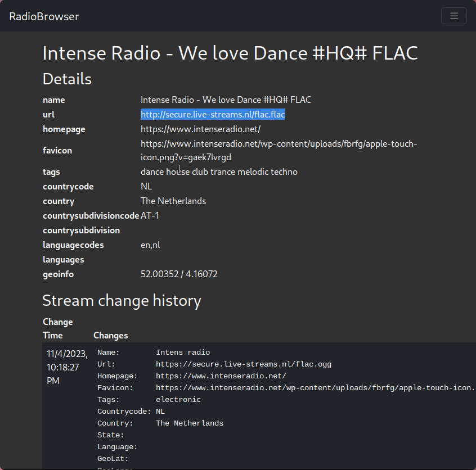Select the 11/4/2023 10:18:27 PM change time
The width and height of the screenshot is (476, 470).
[x=67, y=367]
